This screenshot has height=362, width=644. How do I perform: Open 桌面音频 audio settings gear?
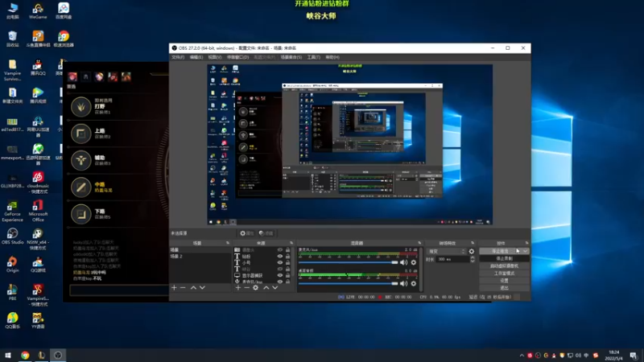tap(414, 283)
